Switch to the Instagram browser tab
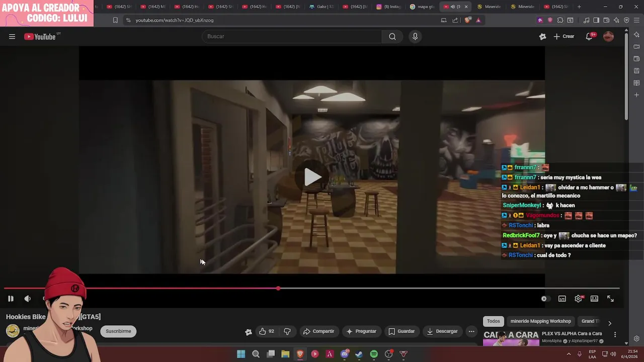The width and height of the screenshot is (644, 362). point(387,7)
